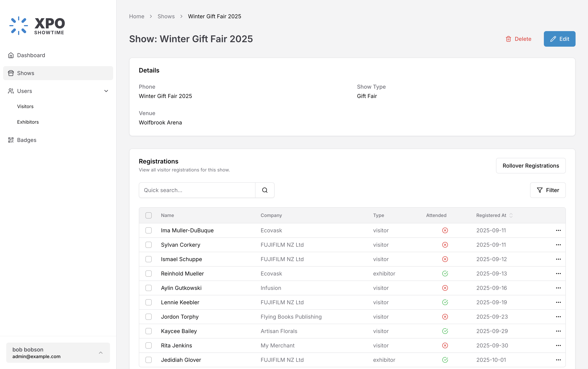Navigate to Shows breadcrumb link
This screenshot has height=369, width=588.
(166, 16)
